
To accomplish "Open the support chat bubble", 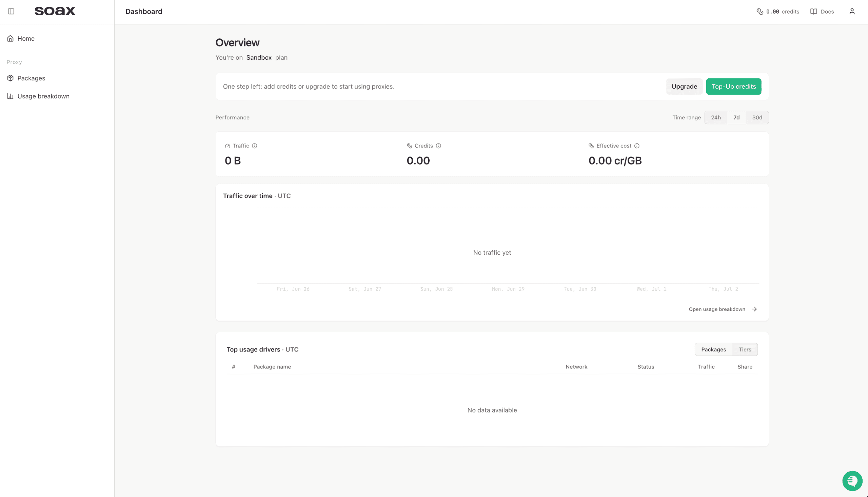I will (x=852, y=481).
